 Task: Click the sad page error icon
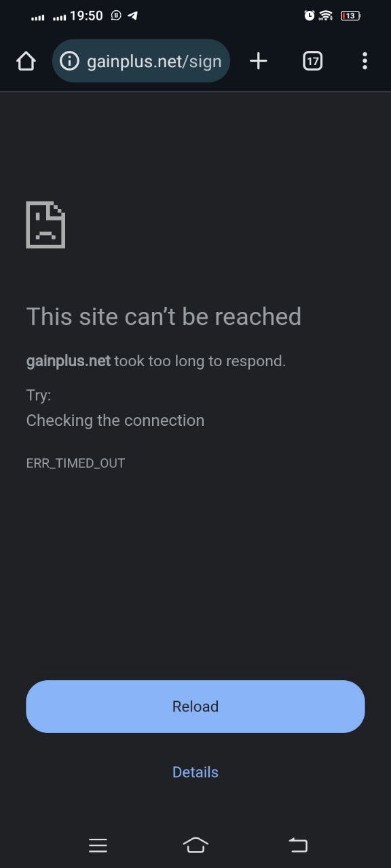tap(45, 225)
